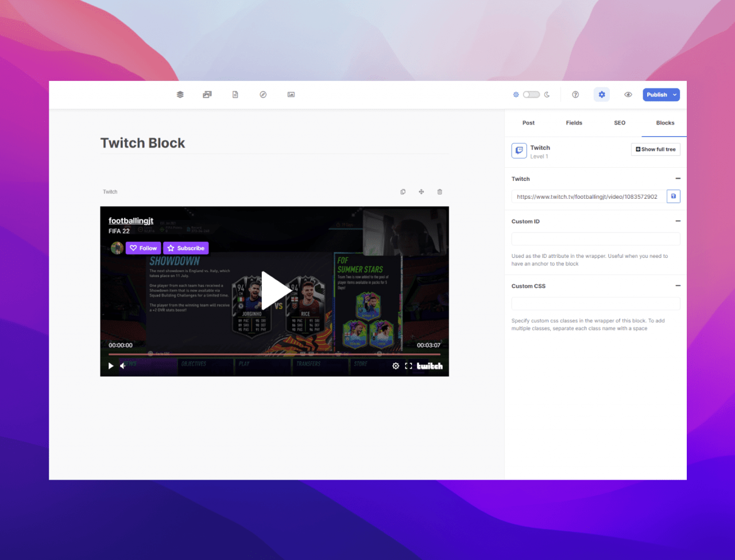Image resolution: width=735 pixels, height=560 pixels.
Task: Duplicate the Twitch block with copy icon
Action: 403,192
